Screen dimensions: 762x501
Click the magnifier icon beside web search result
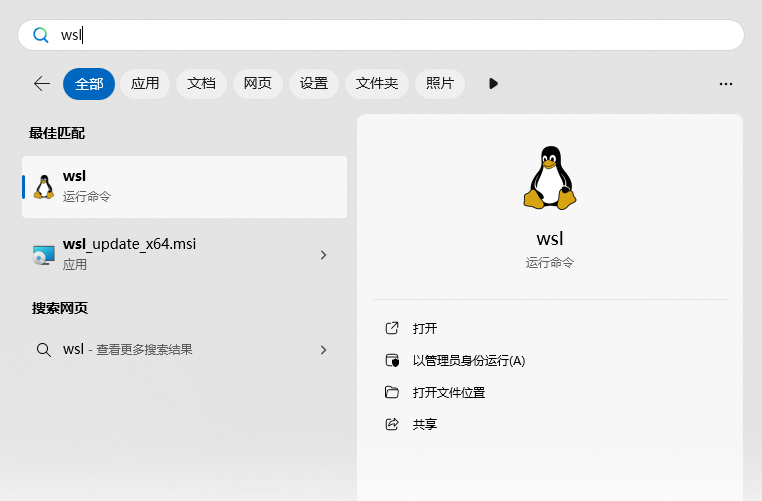pos(44,350)
